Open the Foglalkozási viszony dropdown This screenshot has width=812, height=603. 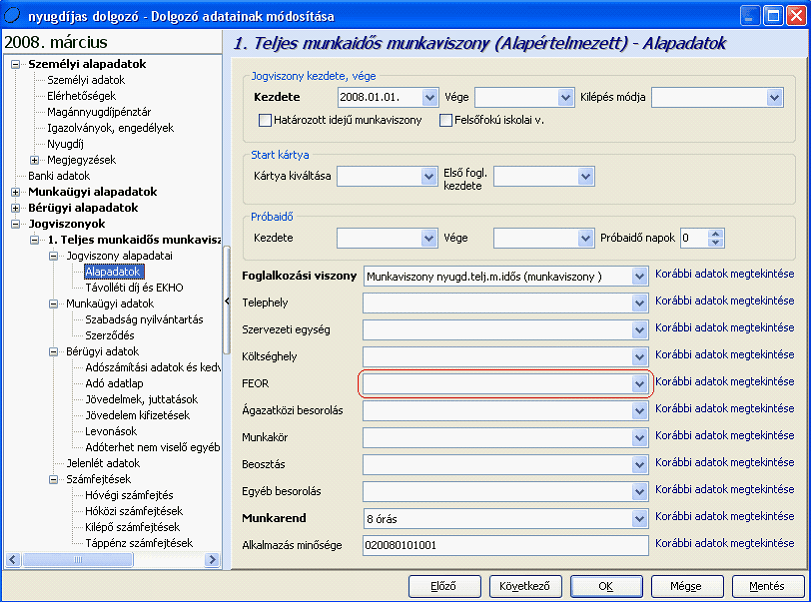click(640, 276)
